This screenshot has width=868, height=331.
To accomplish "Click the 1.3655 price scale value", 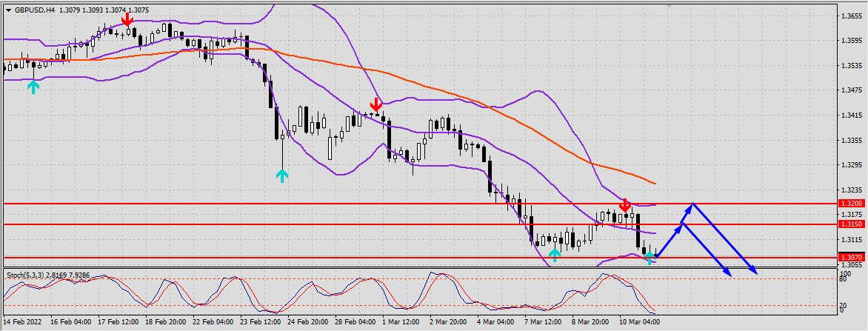I will pos(850,16).
